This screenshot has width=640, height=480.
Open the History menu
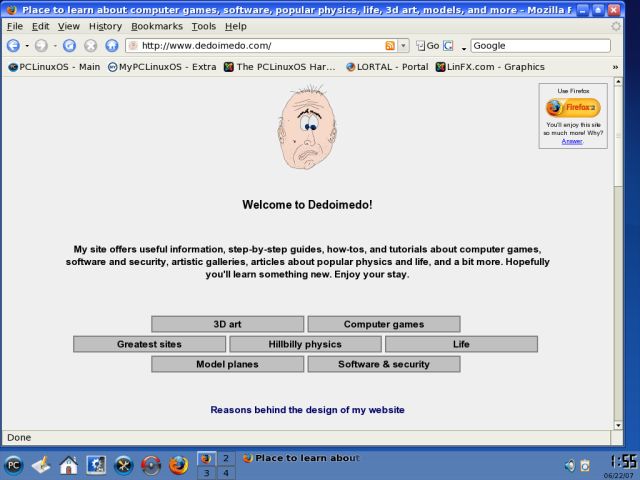click(105, 27)
